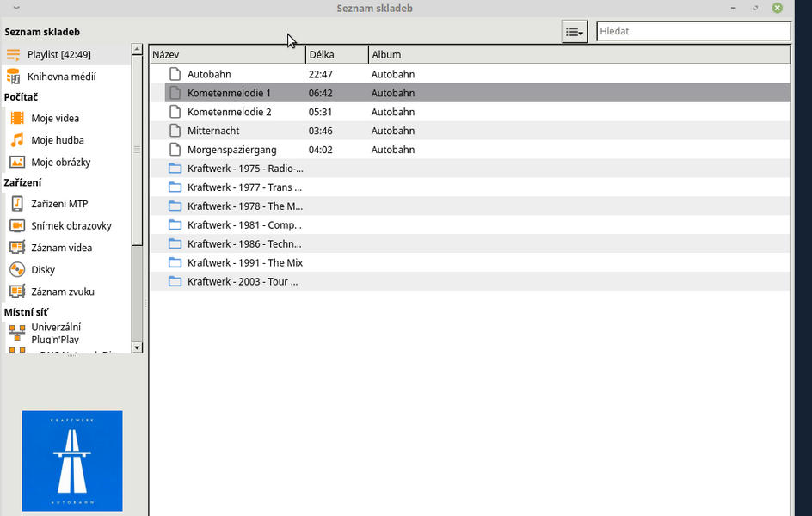Click folder icon of Kraftwerk - 1991 - The Mix

point(175,262)
